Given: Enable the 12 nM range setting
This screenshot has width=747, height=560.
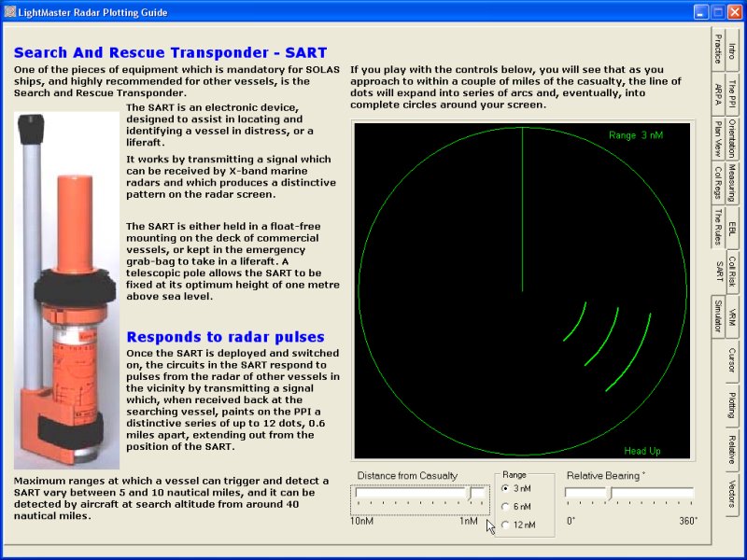Looking at the screenshot, I should [x=506, y=525].
